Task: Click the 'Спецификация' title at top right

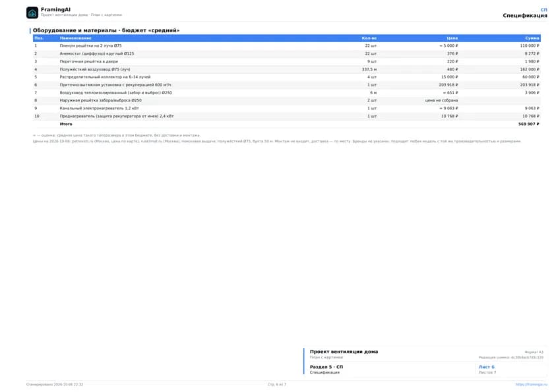Action: (x=525, y=16)
